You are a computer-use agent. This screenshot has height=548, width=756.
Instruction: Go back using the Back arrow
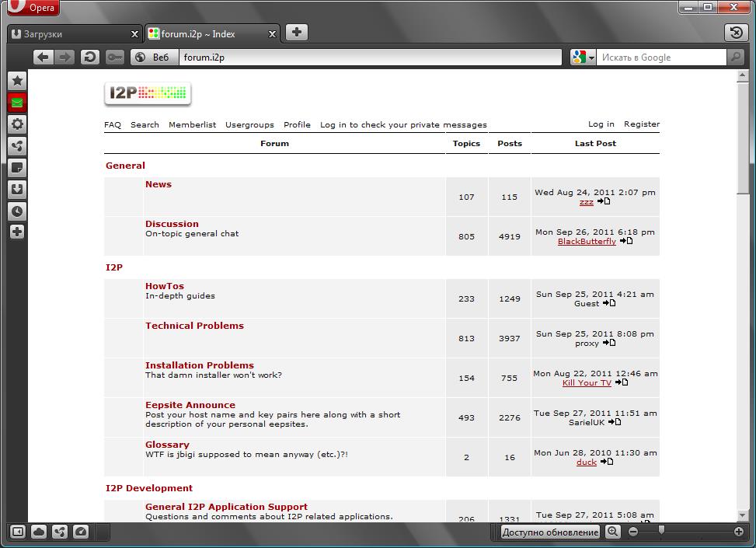click(x=44, y=57)
